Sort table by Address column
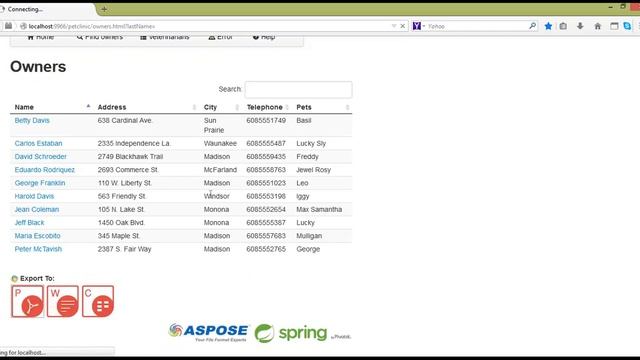Screen dimensions: 640x360 tap(147, 107)
